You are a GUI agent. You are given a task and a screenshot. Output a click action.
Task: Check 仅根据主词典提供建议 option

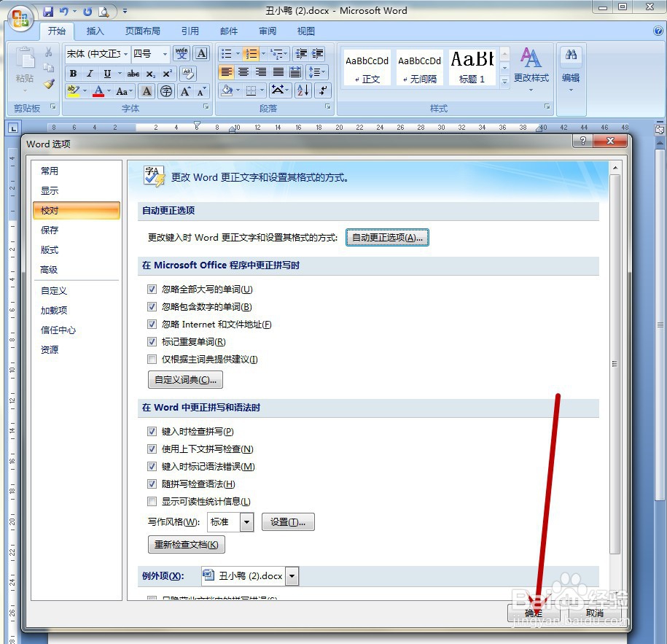pos(152,359)
